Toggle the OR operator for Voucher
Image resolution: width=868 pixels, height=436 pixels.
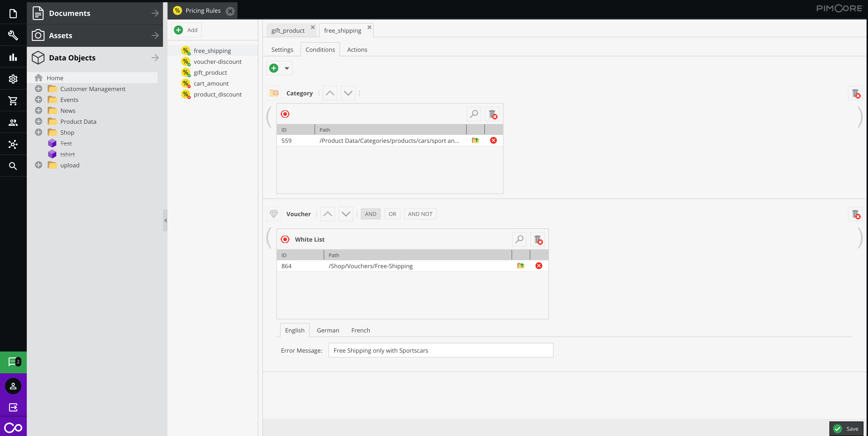point(392,214)
